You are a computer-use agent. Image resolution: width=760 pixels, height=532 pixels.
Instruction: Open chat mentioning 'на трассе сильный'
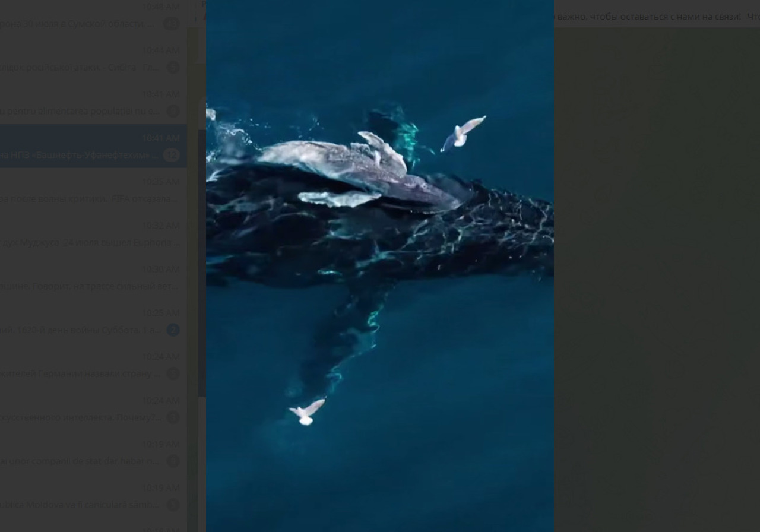pos(93,277)
